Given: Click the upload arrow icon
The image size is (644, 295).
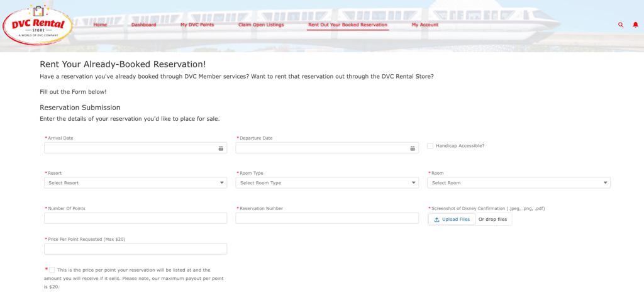Looking at the screenshot, I should [437, 220].
